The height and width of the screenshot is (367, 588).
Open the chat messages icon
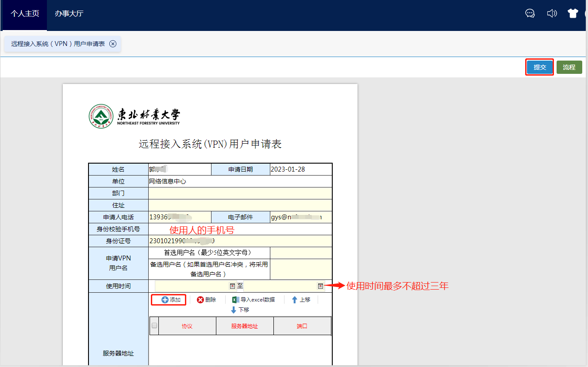[530, 13]
